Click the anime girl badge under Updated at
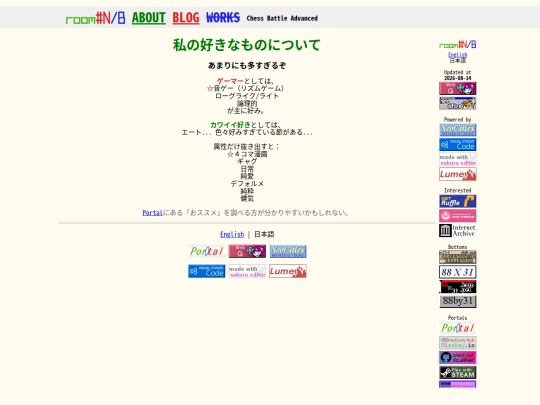Screen dimensions: 540x405 [457, 103]
